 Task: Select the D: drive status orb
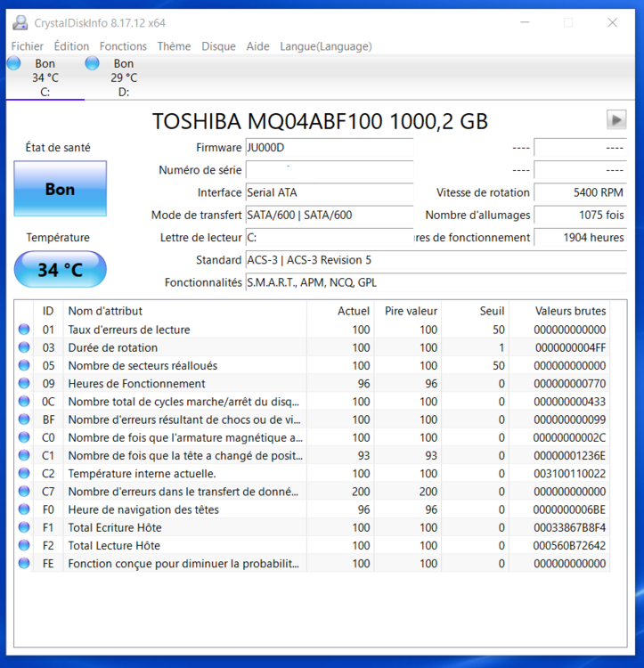[x=92, y=63]
